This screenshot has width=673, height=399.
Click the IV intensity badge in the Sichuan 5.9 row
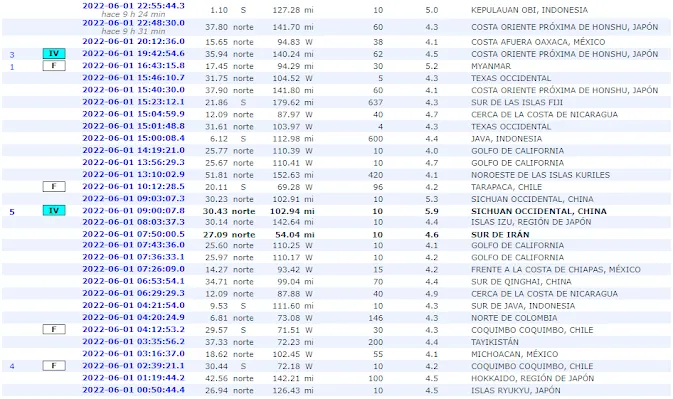pos(54,211)
